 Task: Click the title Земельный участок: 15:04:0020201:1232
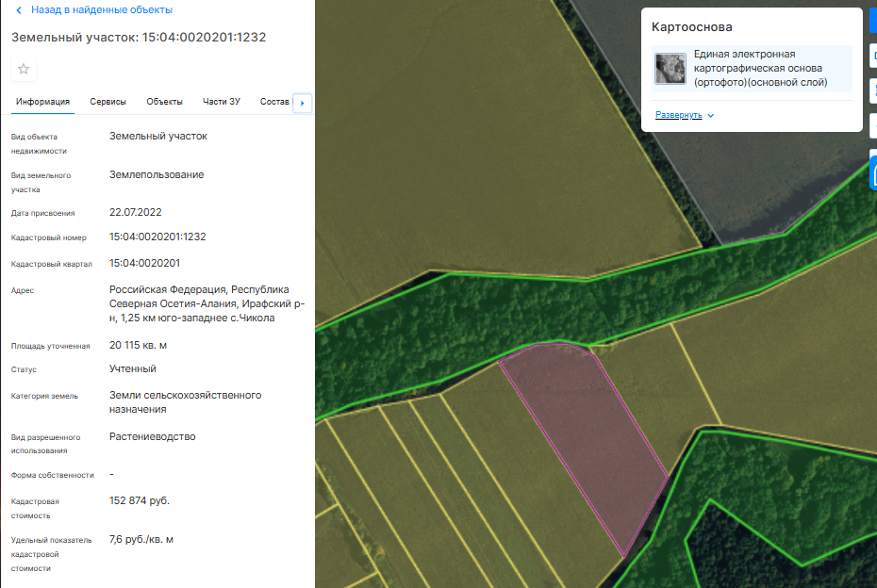tap(139, 38)
